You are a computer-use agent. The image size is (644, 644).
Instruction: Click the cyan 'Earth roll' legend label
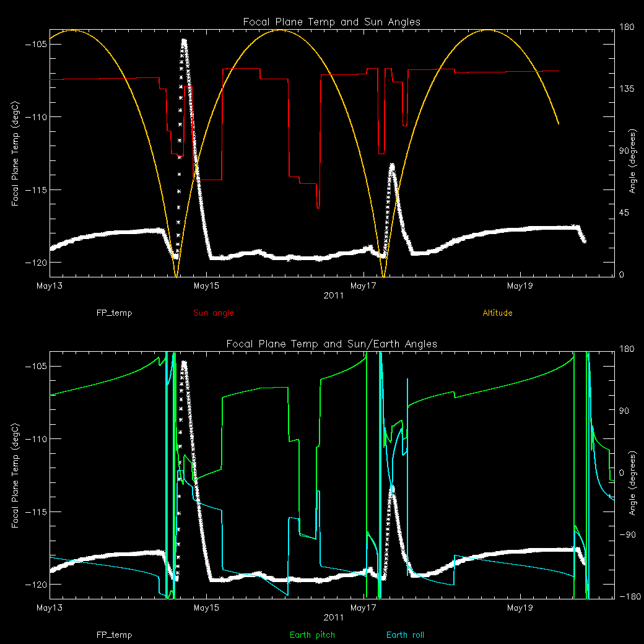tap(405, 635)
